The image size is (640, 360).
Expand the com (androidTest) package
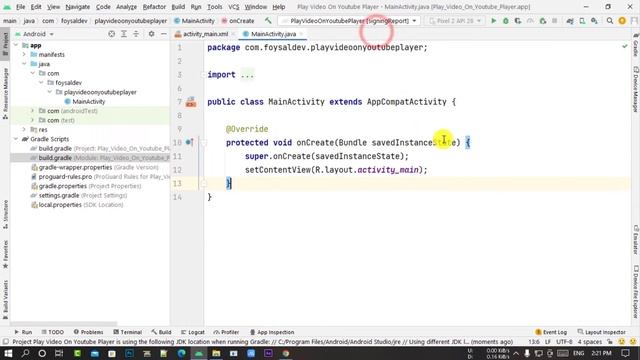[x=33, y=111]
